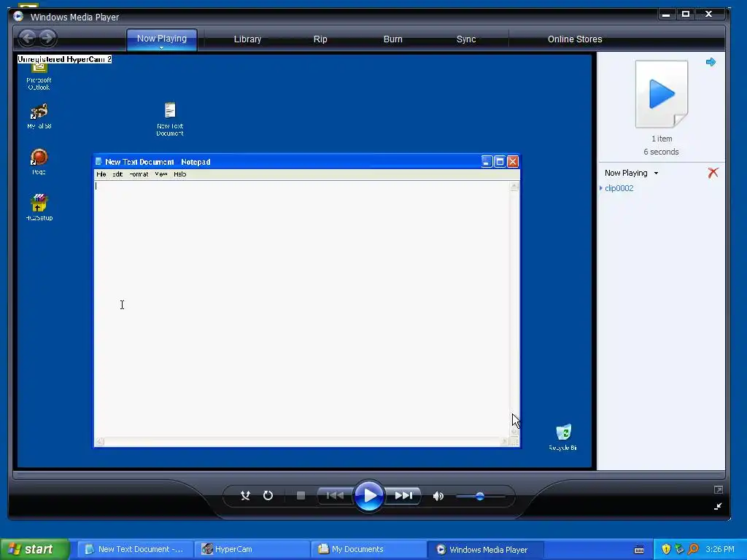Image resolution: width=747 pixels, height=560 pixels.
Task: Click the green arrow tray icon beside shield
Action: click(679, 549)
